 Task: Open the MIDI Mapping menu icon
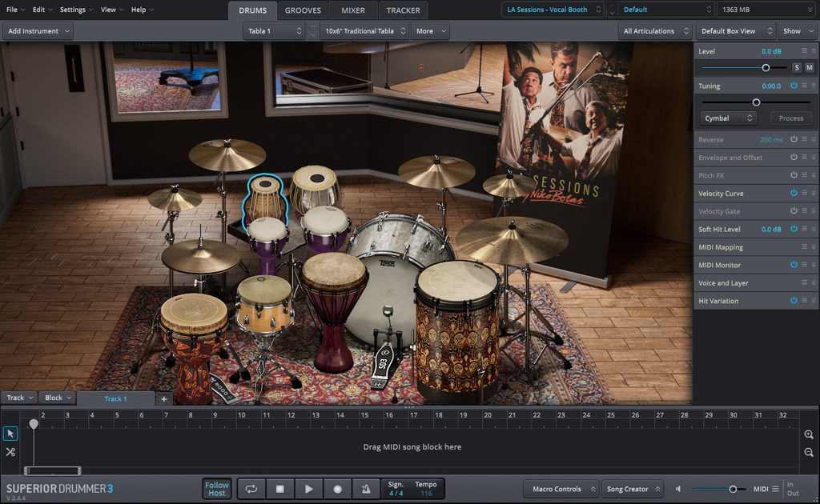(804, 247)
